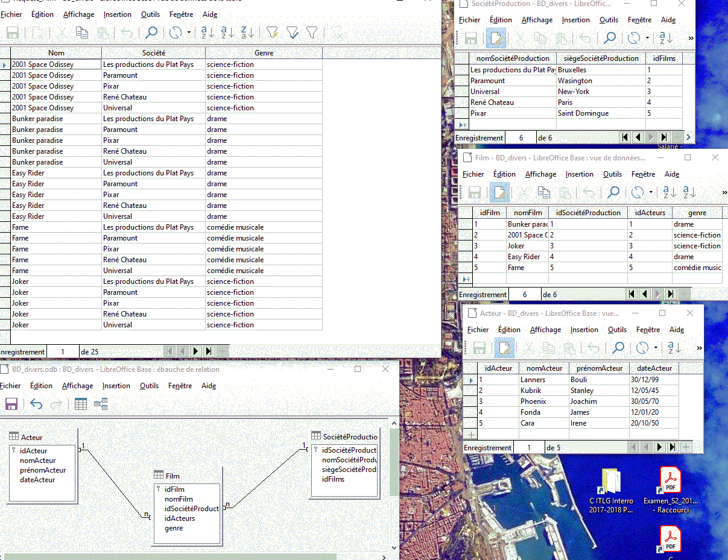Click the Genre column header in query
The image size is (728, 560).
[264, 53]
